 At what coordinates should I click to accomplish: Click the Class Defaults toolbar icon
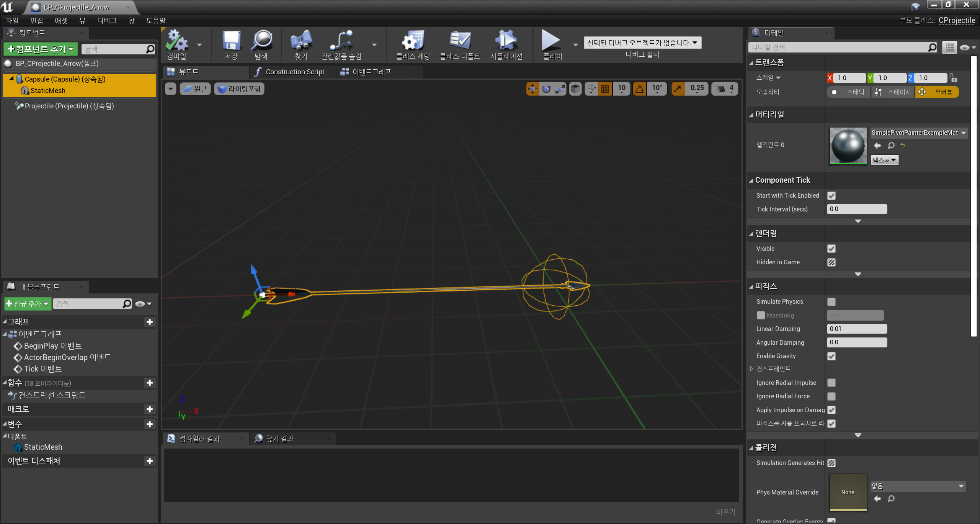[459, 41]
